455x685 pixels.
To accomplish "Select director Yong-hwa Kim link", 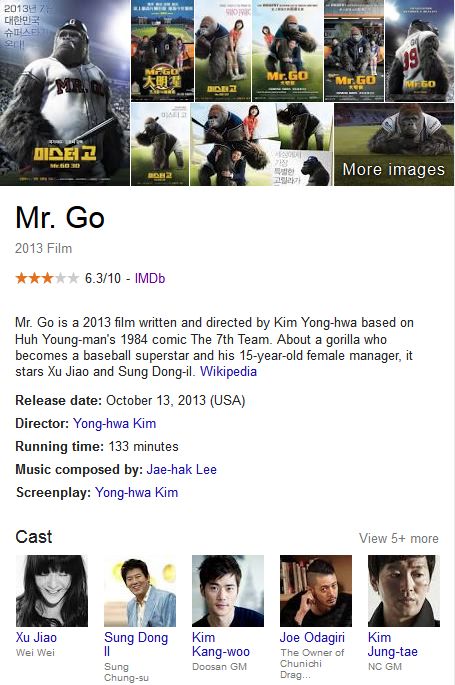I will tap(114, 423).
